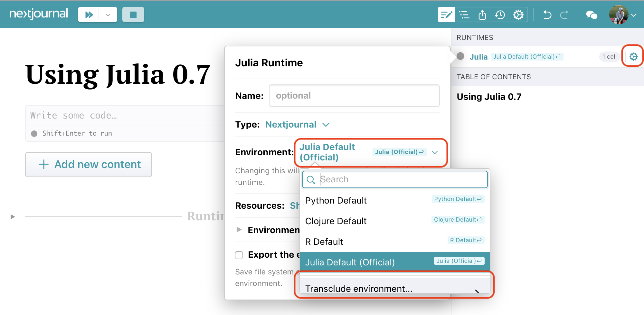Click the share/export icon
Screen dimensions: 644x315
[482, 15]
